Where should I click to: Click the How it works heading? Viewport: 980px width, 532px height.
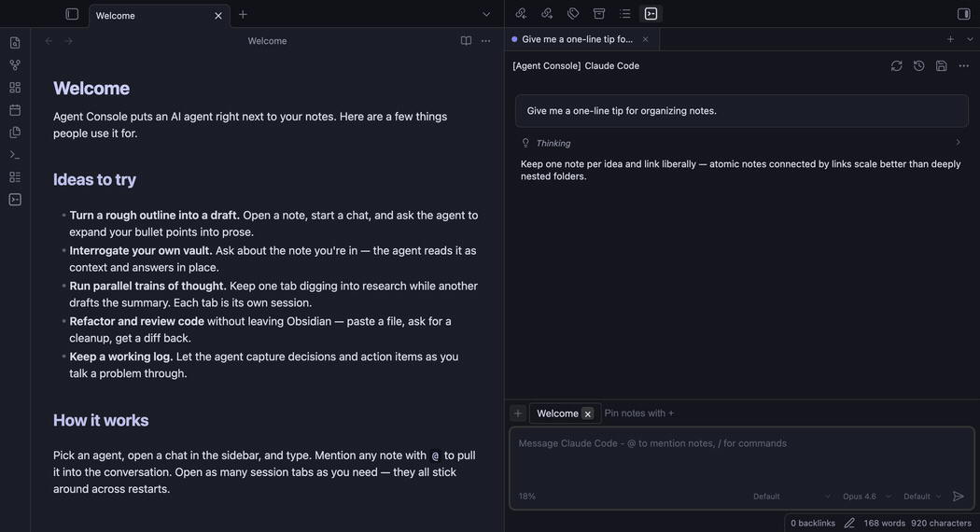(101, 420)
